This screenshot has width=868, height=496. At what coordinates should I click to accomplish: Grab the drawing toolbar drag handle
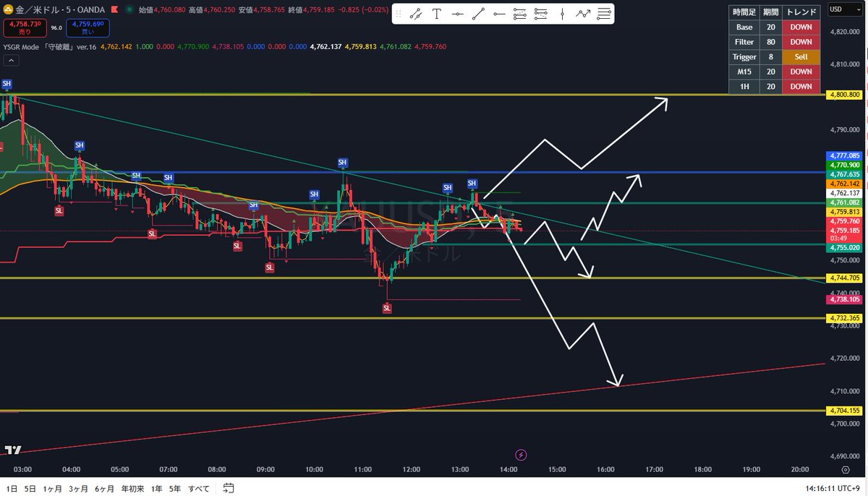click(398, 14)
